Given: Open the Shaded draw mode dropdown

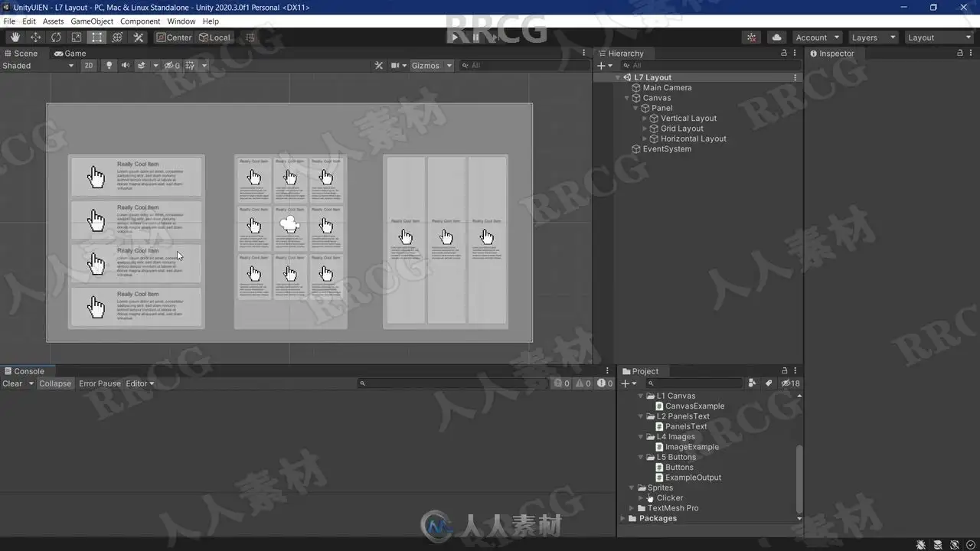Looking at the screenshot, I should pyautogui.click(x=38, y=66).
